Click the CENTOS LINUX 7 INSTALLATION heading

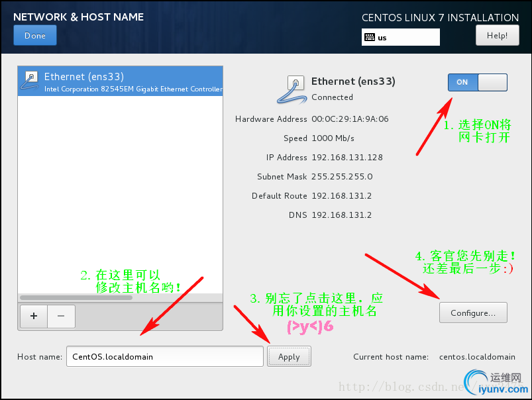440,18
